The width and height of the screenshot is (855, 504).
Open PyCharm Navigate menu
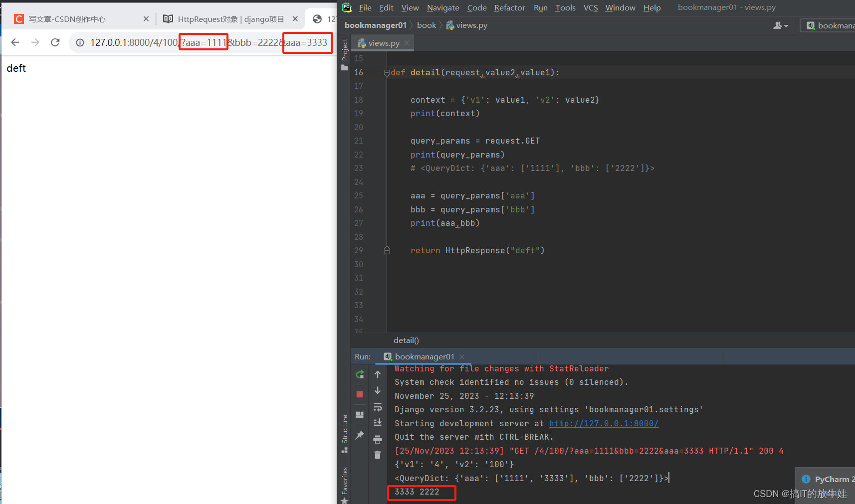(x=443, y=7)
